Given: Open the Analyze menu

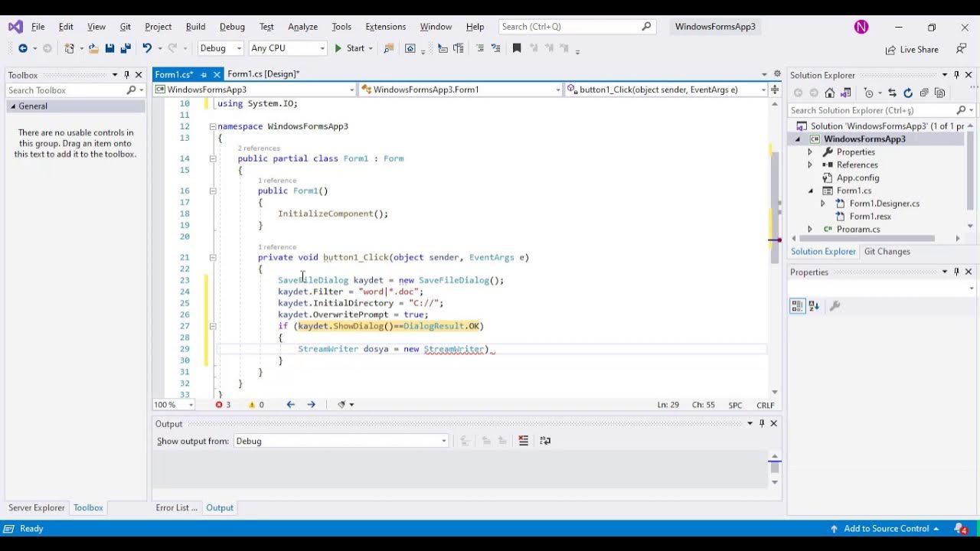Looking at the screenshot, I should coord(302,27).
